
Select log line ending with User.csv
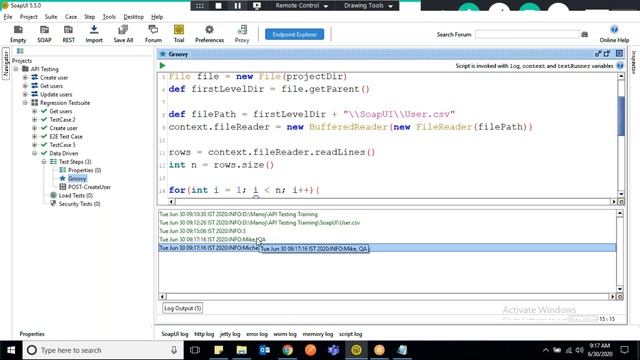click(x=260, y=222)
